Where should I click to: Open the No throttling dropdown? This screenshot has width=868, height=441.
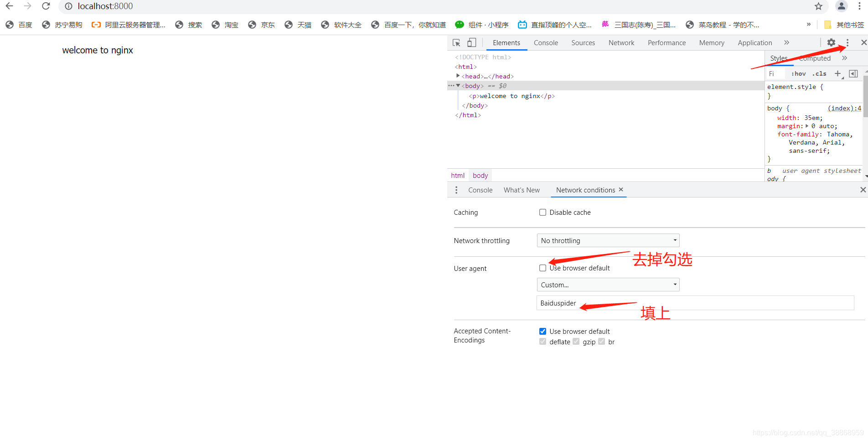pyautogui.click(x=608, y=241)
